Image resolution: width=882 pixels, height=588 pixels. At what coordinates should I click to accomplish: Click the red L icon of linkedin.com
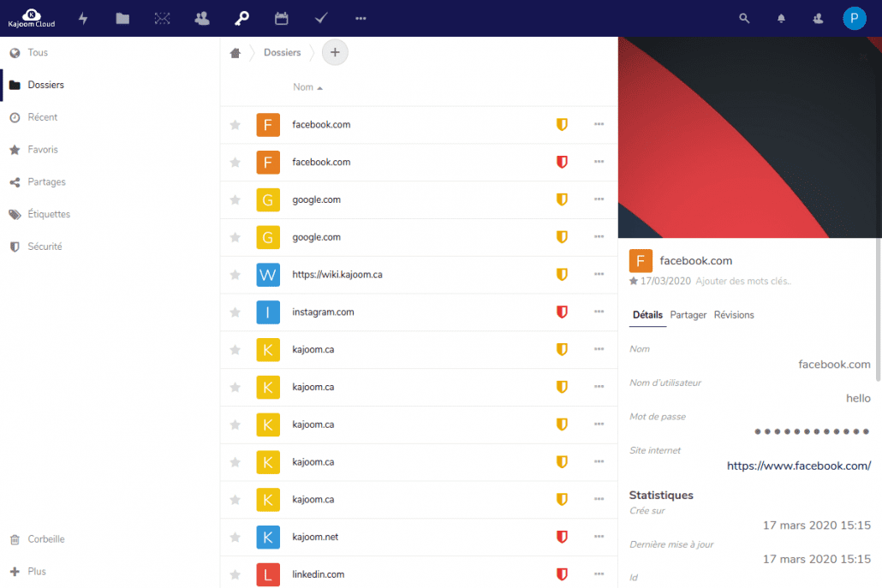[x=268, y=574]
